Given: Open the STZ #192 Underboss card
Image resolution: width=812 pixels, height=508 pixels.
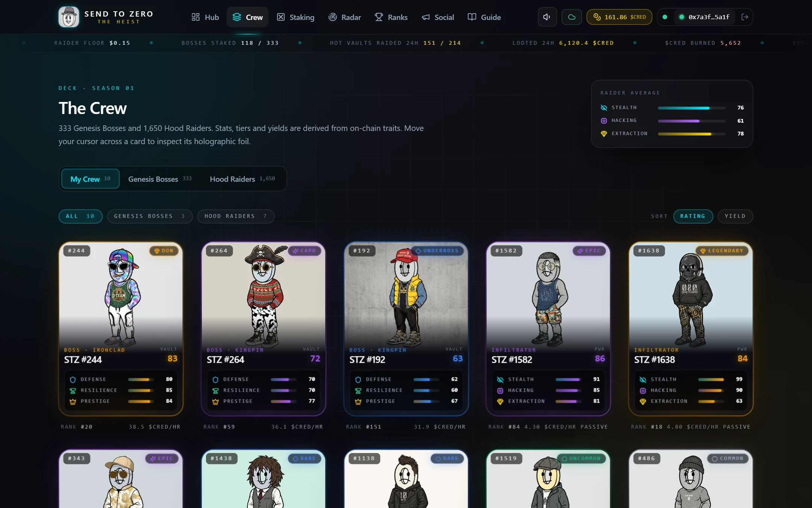Looking at the screenshot, I should (x=406, y=329).
